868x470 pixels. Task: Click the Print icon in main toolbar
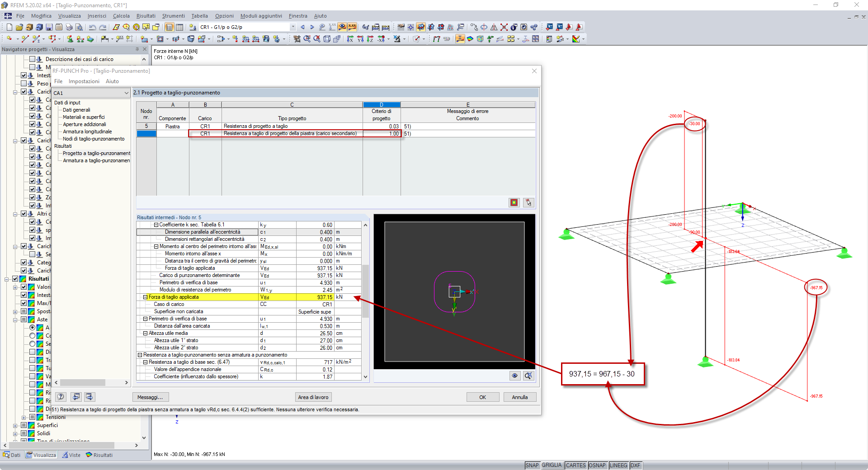pyautogui.click(x=69, y=27)
